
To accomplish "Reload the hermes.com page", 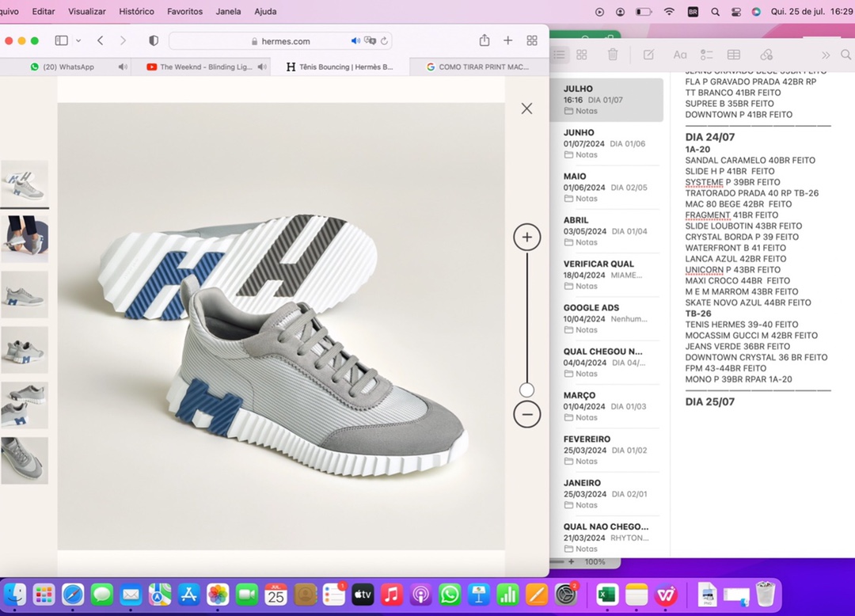I will point(385,41).
